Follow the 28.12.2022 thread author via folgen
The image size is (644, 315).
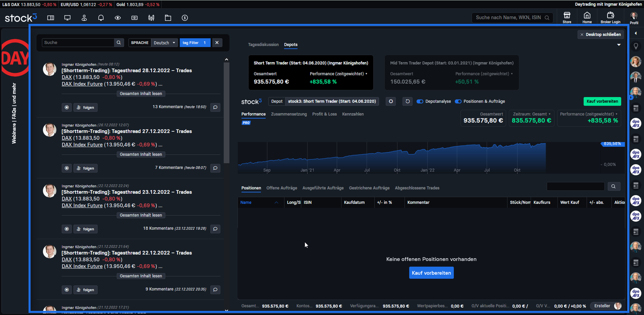[85, 107]
